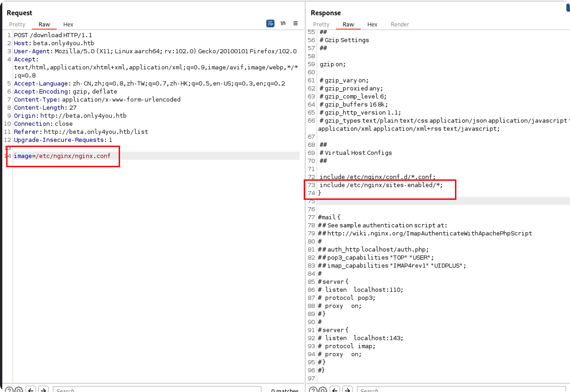The width and height of the screenshot is (570, 392).
Task: Click Request search help question icon
Action: 9,390
